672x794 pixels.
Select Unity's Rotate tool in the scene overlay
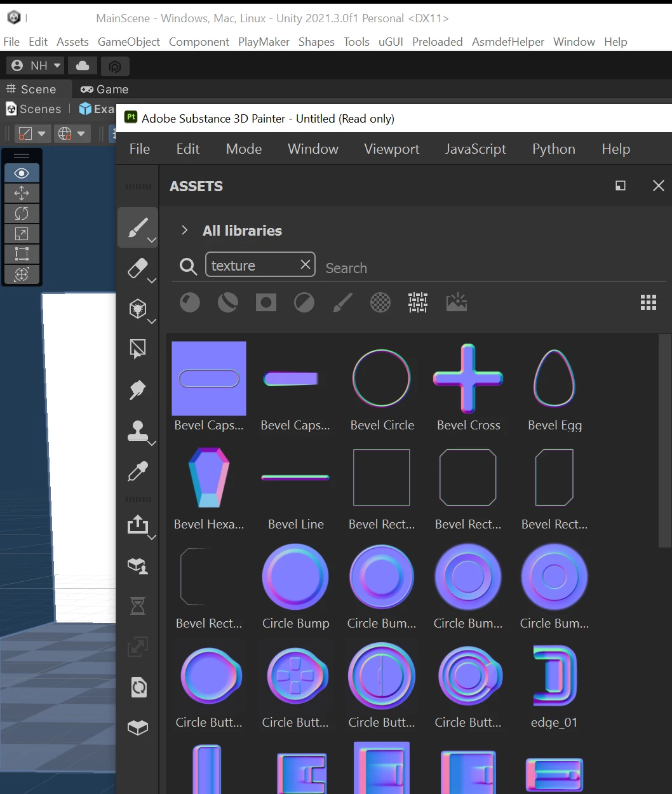pos(22,213)
